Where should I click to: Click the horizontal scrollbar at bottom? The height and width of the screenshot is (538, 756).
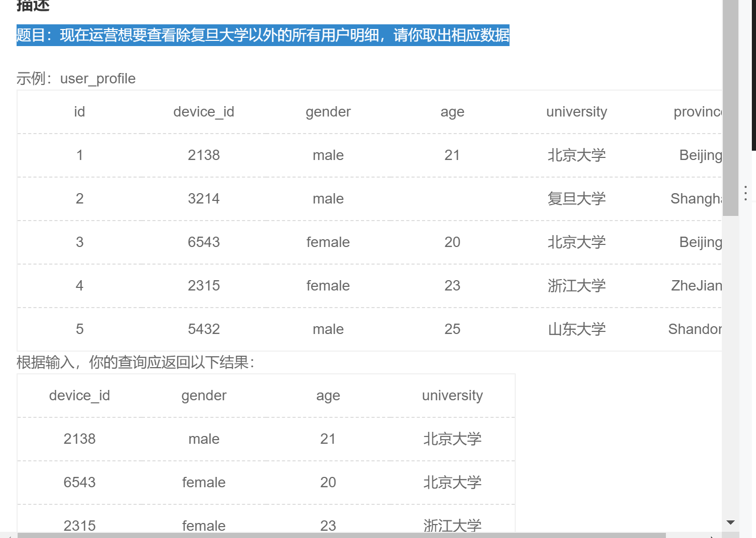342,535
